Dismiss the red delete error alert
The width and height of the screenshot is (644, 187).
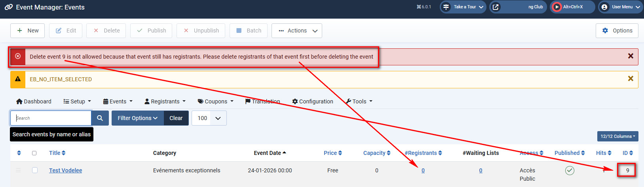[631, 56]
